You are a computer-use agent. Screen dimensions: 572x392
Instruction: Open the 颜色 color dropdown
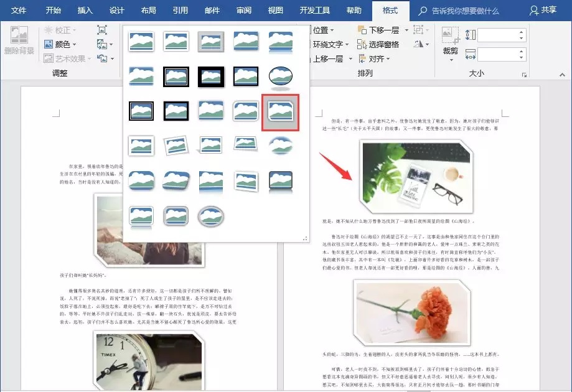coord(60,44)
